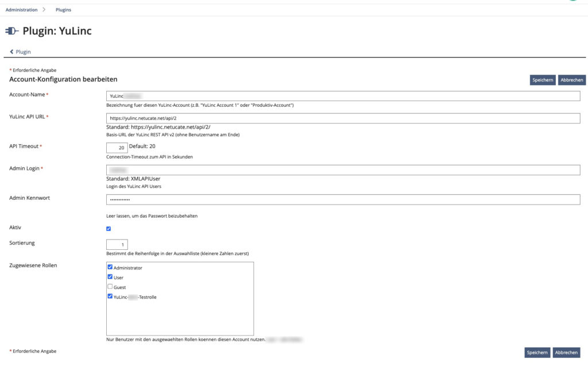Uncheck the User role checkbox
This screenshot has height=386, width=588.
pyautogui.click(x=110, y=277)
